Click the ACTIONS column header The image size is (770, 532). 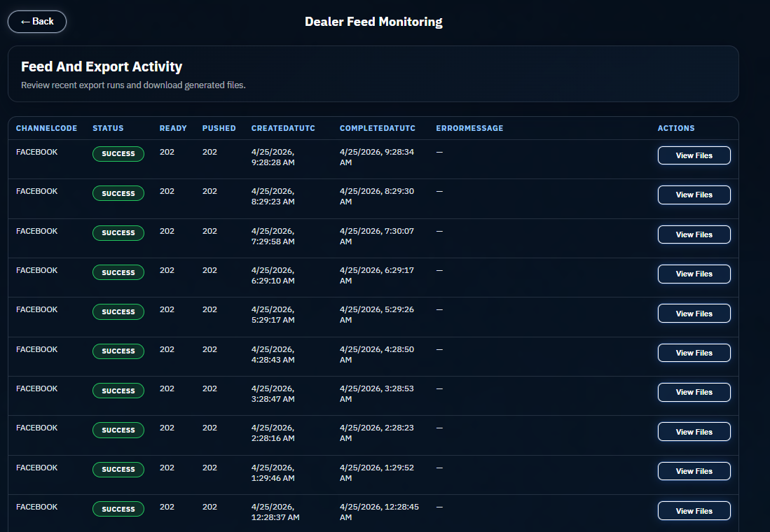click(675, 128)
